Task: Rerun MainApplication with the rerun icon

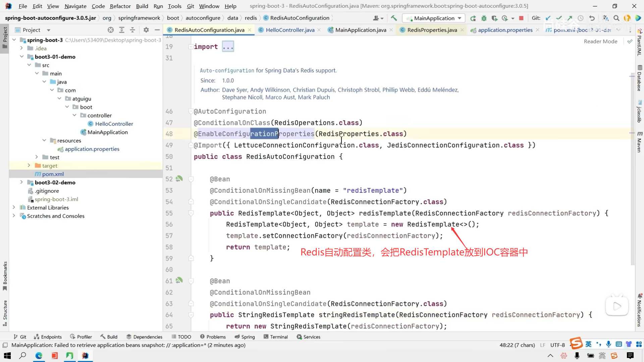Action: [473, 18]
